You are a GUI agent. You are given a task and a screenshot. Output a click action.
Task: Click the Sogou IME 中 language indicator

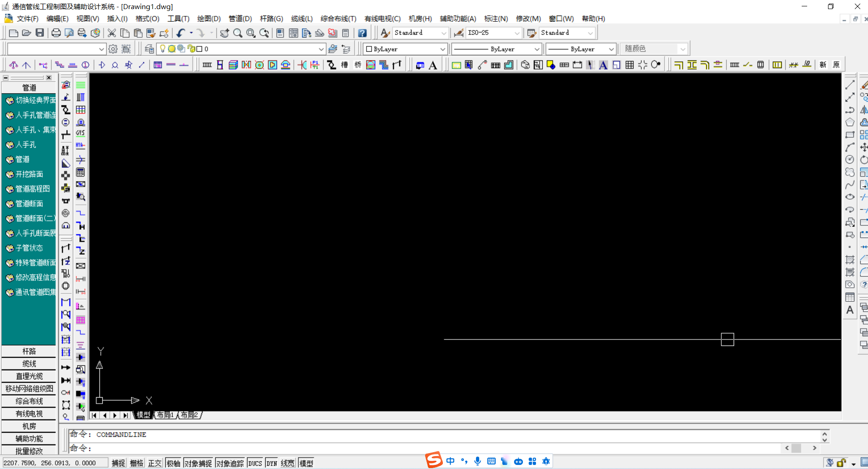point(450,461)
